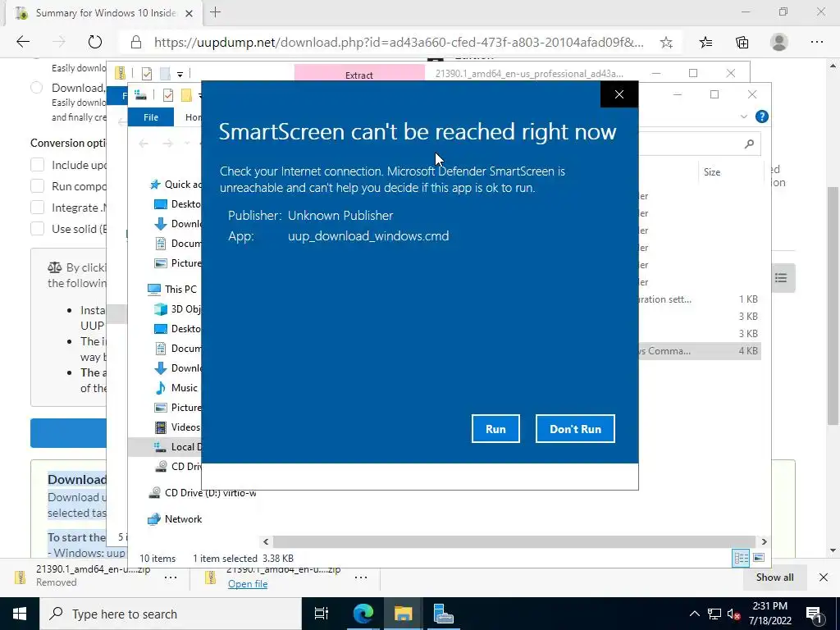Select Local Disk in navigation pane
Screen dimensions: 840x630
[x=177, y=447]
